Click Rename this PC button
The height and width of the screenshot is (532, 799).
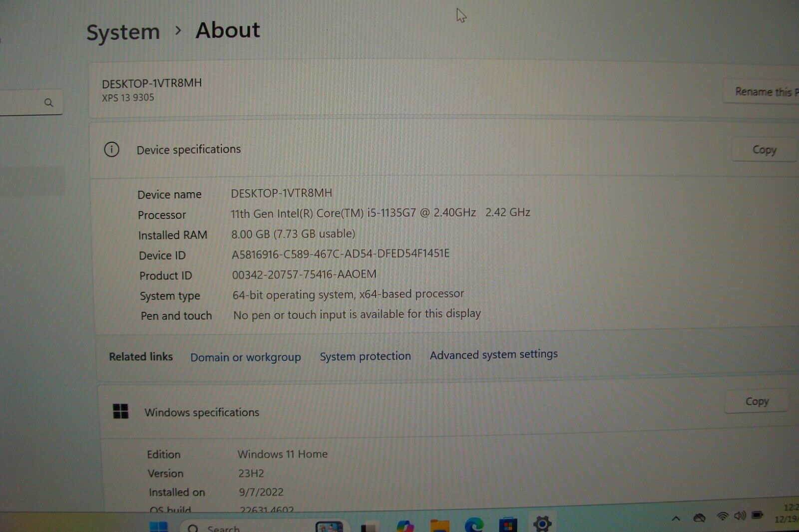[x=761, y=91]
